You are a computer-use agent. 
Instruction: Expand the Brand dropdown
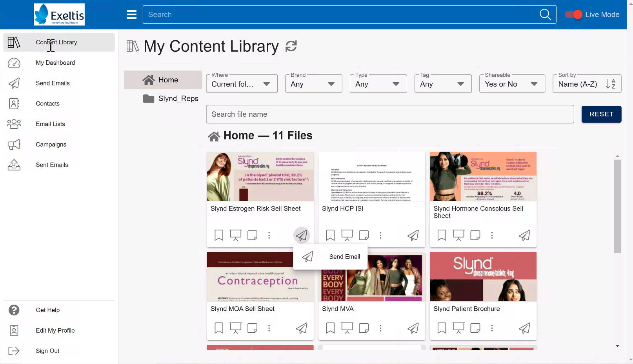pos(314,84)
